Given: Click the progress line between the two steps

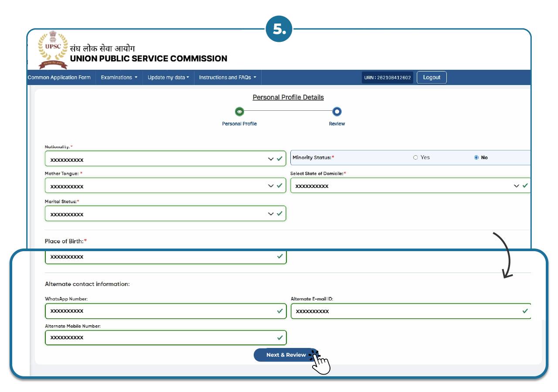Looking at the screenshot, I should [x=288, y=111].
